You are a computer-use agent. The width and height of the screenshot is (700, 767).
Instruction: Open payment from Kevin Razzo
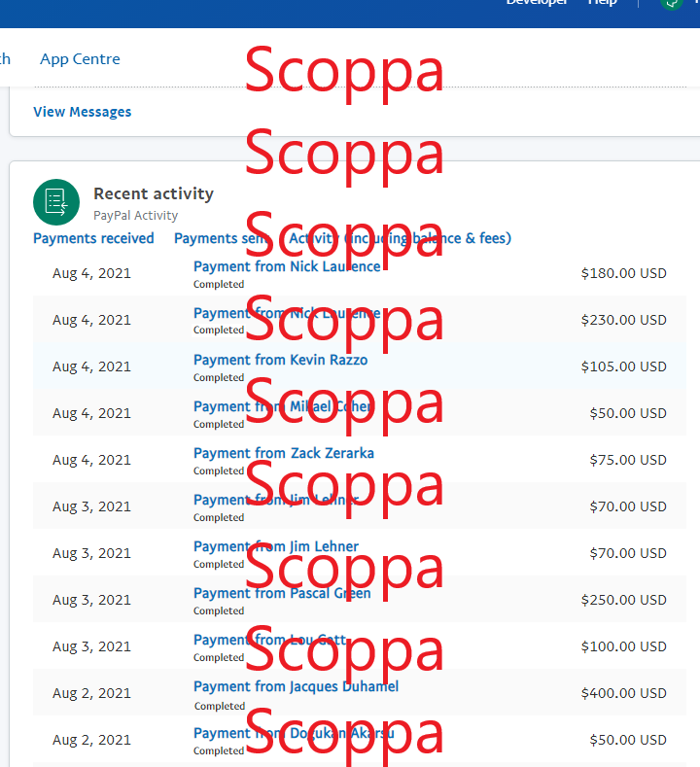tap(280, 360)
